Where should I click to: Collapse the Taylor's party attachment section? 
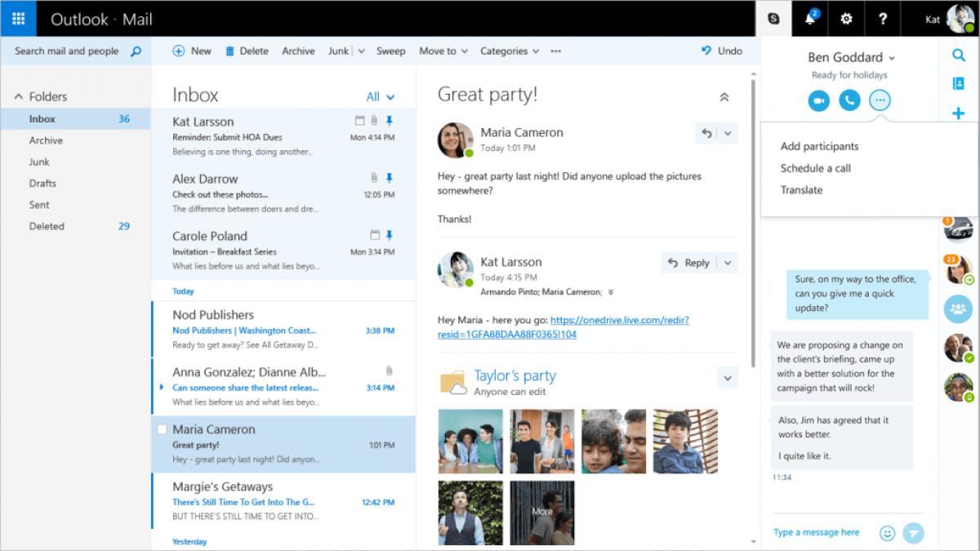(x=728, y=378)
